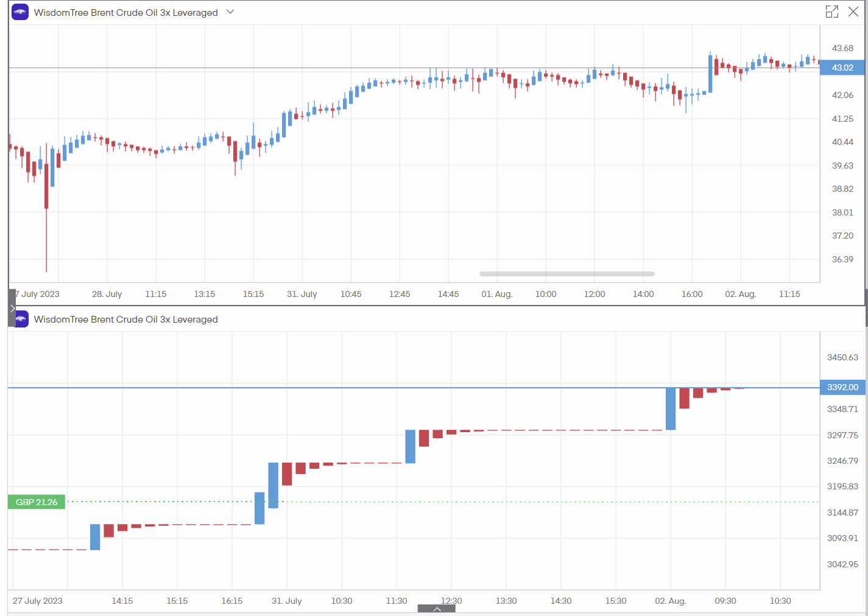Click the 02. Aug. date on bottom time axis
The height and width of the screenshot is (616, 868).
pyautogui.click(x=671, y=601)
